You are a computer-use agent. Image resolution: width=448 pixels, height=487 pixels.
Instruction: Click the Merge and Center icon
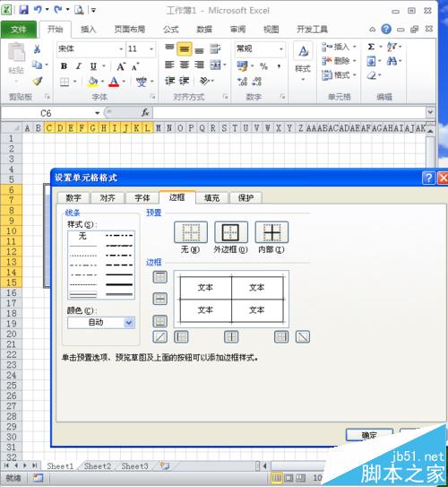click(x=215, y=65)
